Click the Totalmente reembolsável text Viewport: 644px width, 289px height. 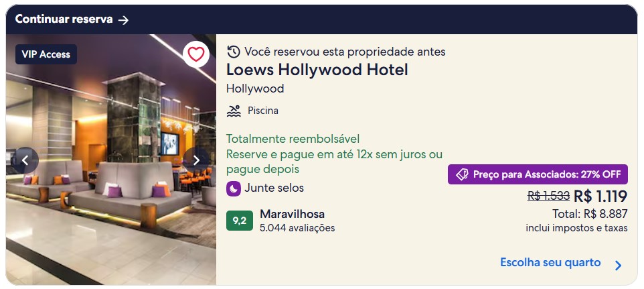293,139
